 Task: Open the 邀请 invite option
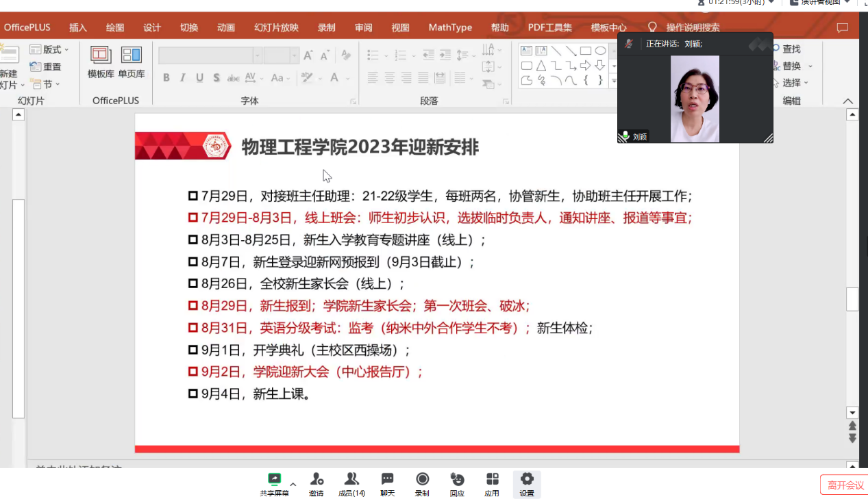tap(317, 484)
